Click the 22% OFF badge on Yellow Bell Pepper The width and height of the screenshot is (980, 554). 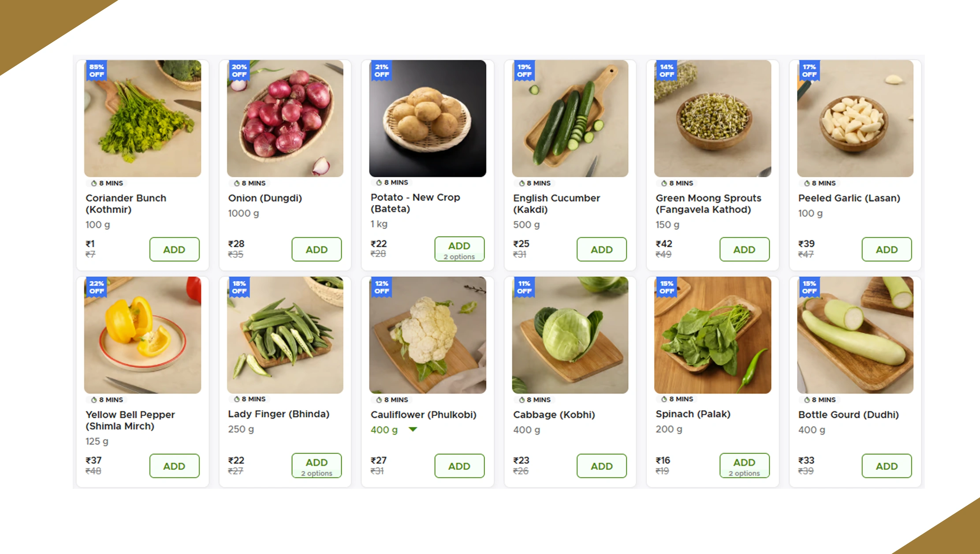(97, 287)
